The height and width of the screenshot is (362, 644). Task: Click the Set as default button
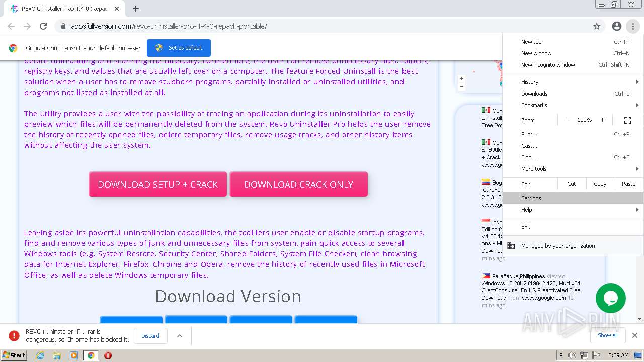coord(179,48)
